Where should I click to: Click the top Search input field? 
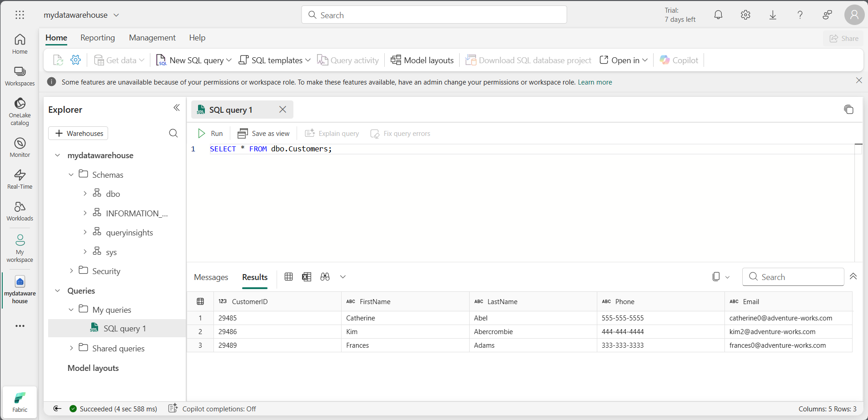(x=434, y=15)
